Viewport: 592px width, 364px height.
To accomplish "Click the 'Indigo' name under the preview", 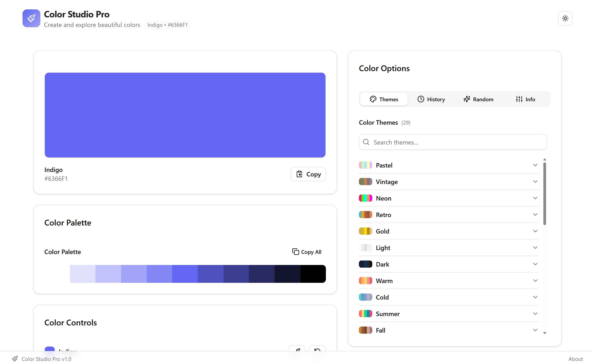I will [54, 170].
